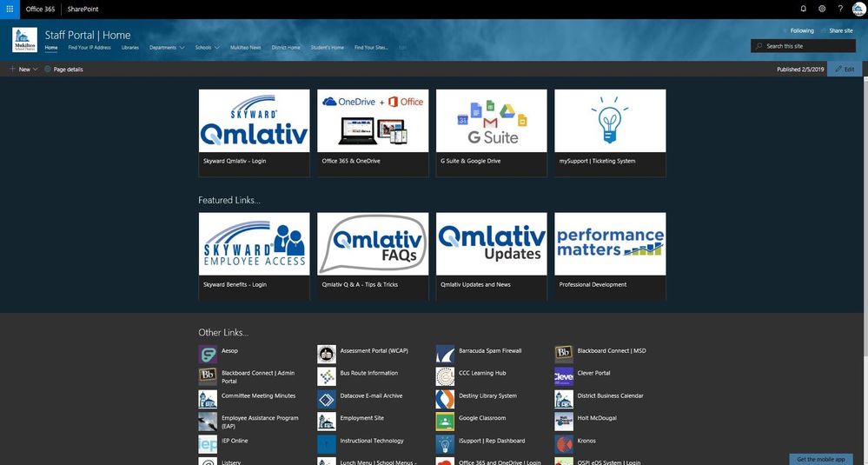Click the Datacove E-mail Archive icon

[327, 399]
